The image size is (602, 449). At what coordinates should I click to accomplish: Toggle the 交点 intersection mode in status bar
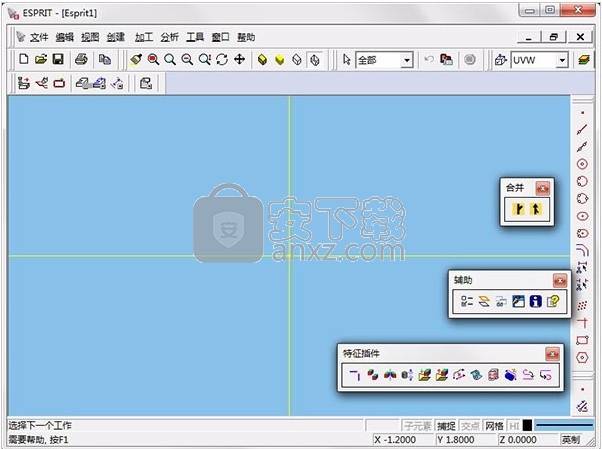click(x=470, y=426)
